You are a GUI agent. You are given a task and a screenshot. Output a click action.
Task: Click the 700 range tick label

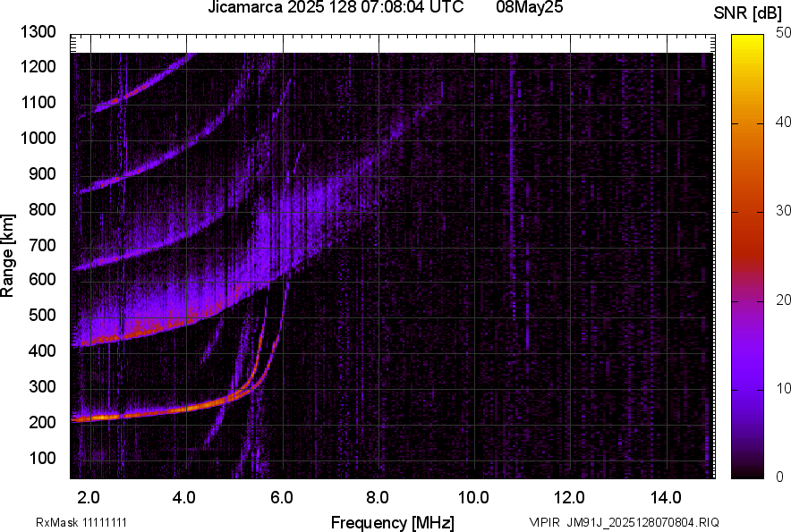[x=42, y=245]
